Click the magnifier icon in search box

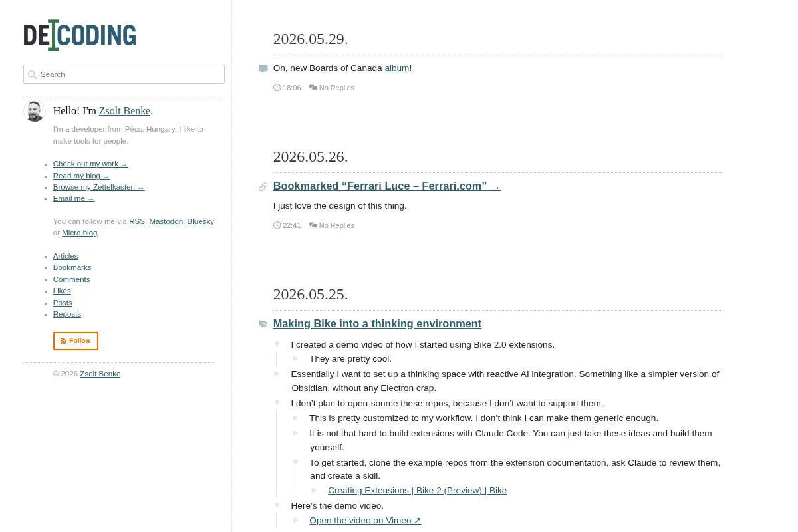tap(32, 74)
